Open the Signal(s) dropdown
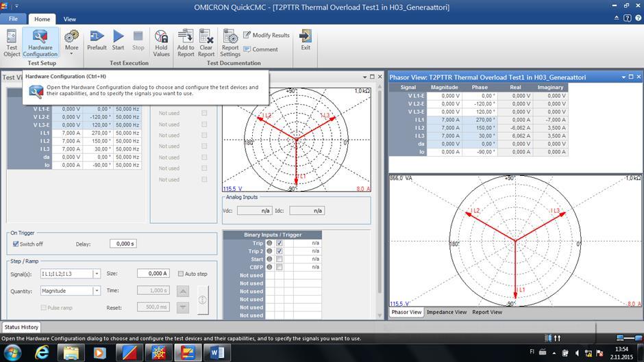 97,274
